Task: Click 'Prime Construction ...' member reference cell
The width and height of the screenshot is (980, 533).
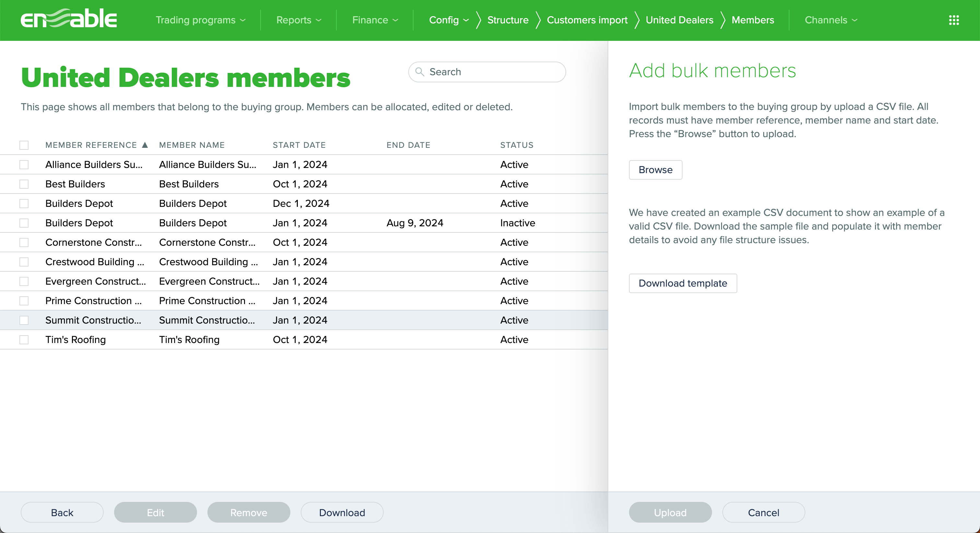Action: pos(93,301)
